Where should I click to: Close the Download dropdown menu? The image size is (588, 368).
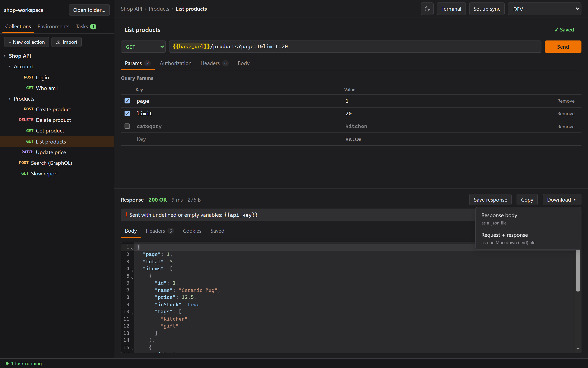tap(561, 200)
